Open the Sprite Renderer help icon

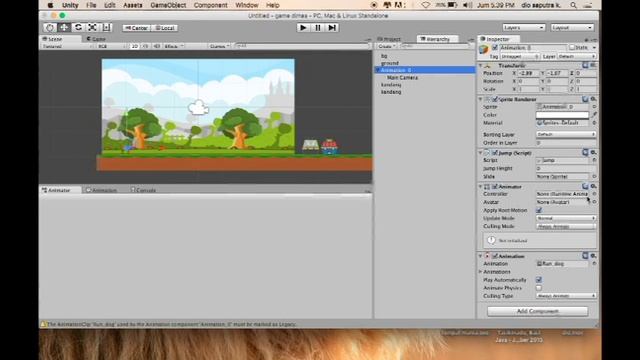585,99
